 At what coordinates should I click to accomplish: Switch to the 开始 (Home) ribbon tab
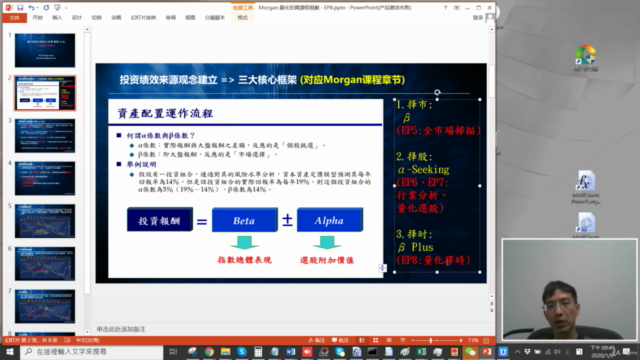(38, 18)
